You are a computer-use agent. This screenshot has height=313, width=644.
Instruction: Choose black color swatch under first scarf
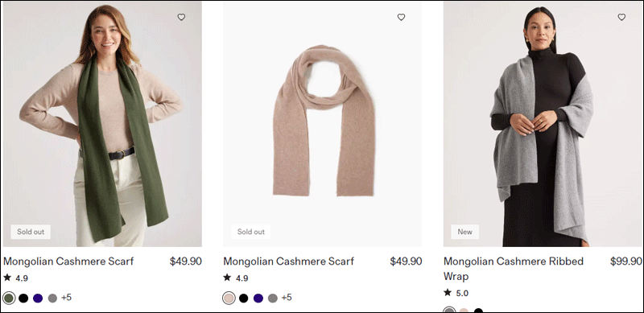coord(23,299)
